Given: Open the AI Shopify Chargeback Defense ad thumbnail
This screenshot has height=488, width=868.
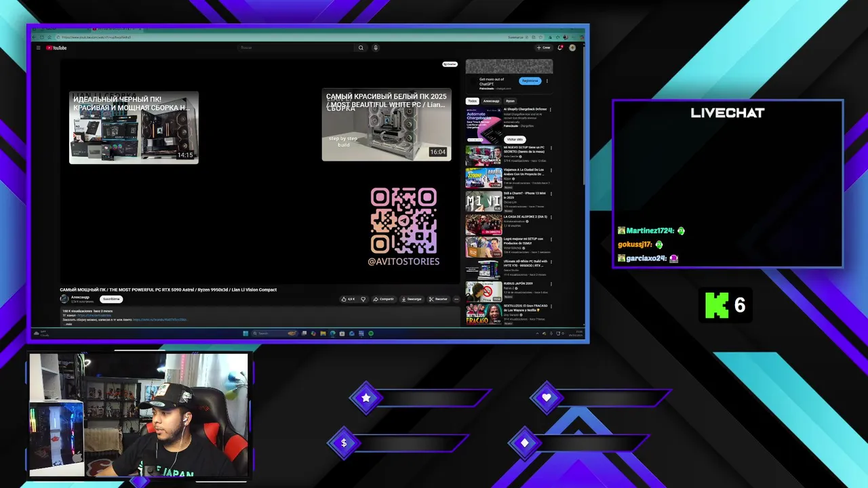Looking at the screenshot, I should point(484,125).
